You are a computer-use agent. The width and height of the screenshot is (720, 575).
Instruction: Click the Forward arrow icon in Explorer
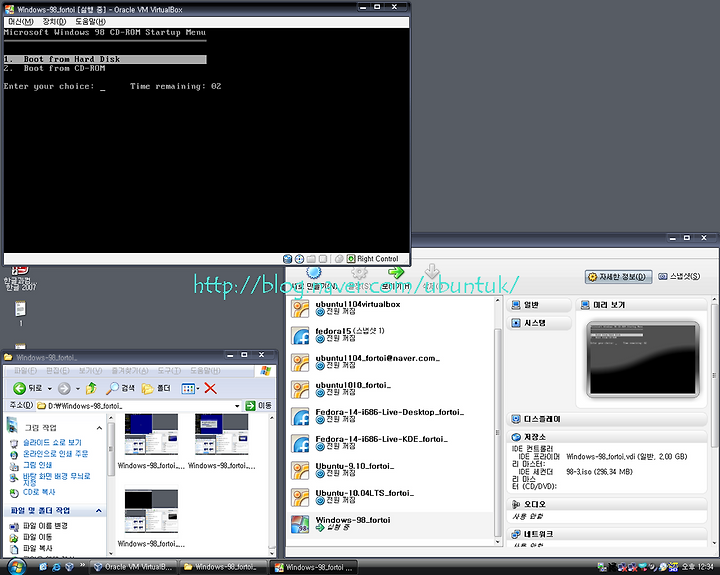point(64,389)
